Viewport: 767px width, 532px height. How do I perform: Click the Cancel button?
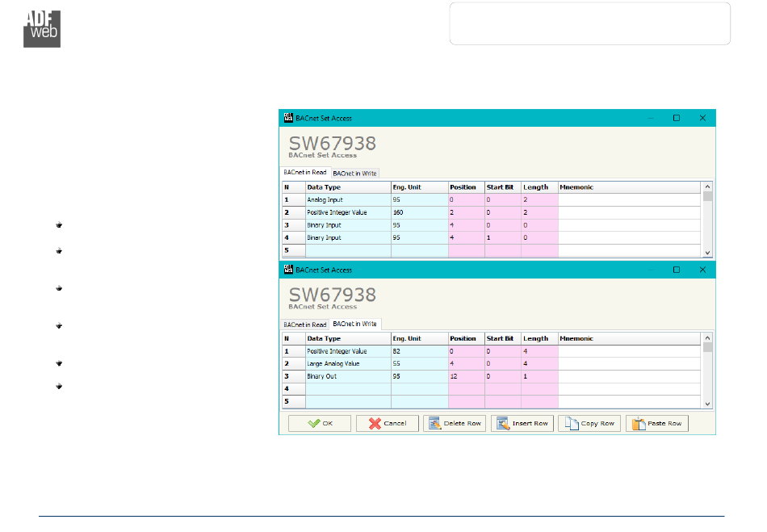(x=387, y=424)
